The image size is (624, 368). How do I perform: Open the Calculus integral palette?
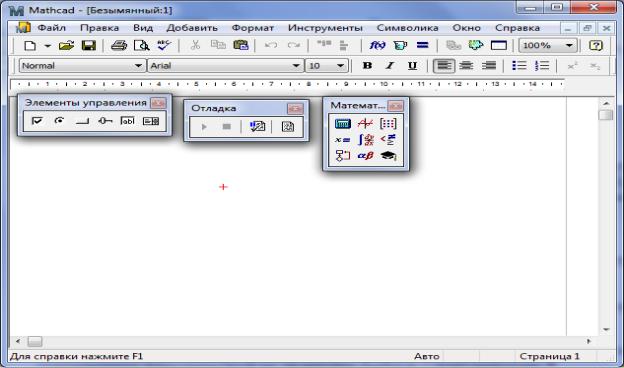[x=365, y=140]
